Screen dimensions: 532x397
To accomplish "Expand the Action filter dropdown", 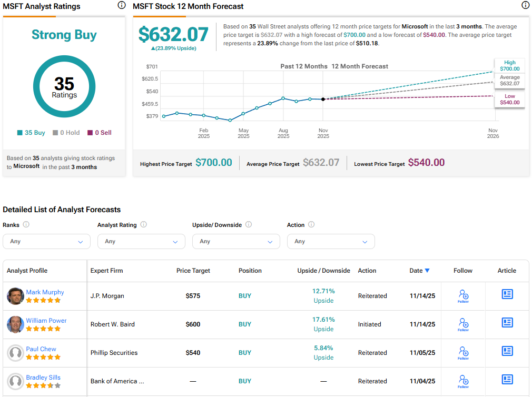I will click(x=331, y=242).
